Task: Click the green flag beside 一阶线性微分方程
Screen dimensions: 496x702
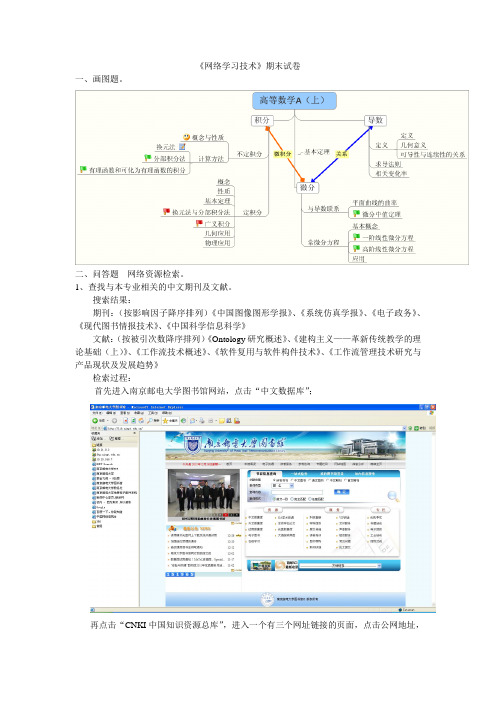Action: point(356,237)
